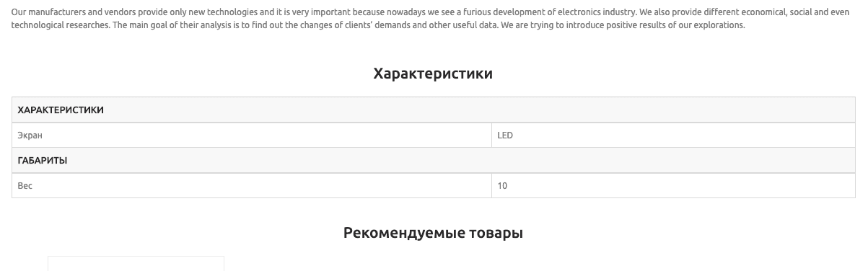The width and height of the screenshot is (868, 271).
Task: Click the phrase 'economical, social and even'
Action: [x=795, y=13]
